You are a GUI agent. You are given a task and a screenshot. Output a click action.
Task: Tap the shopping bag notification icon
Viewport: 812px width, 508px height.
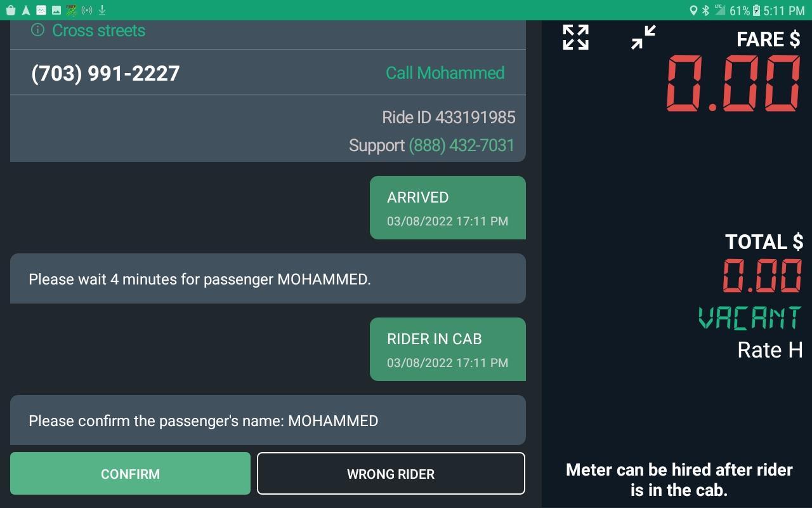pyautogui.click(x=11, y=10)
